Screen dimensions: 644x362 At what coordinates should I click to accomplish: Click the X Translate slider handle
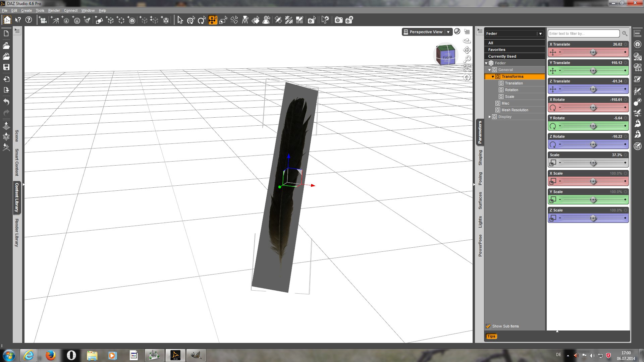click(x=593, y=52)
